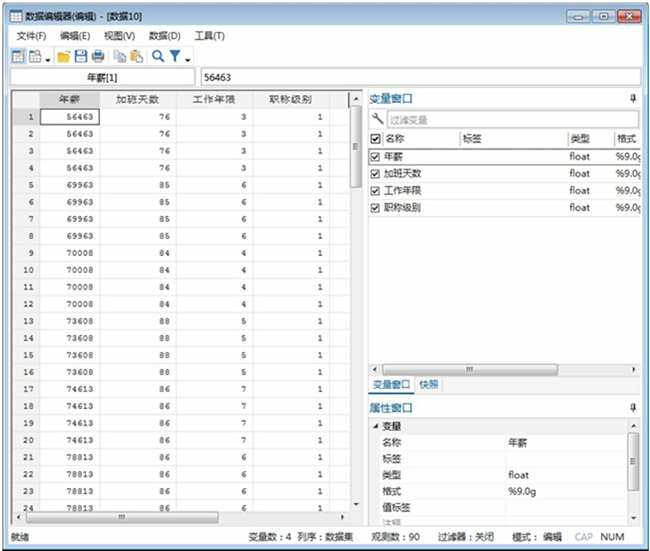Click the 过滤变量 filter input field
The height and width of the screenshot is (551, 650).
(510, 120)
